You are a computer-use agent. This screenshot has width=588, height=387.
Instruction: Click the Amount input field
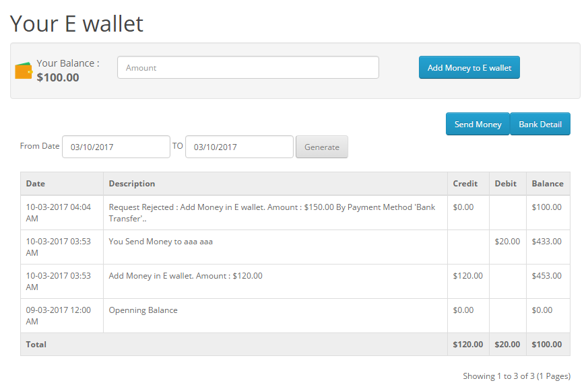[248, 67]
